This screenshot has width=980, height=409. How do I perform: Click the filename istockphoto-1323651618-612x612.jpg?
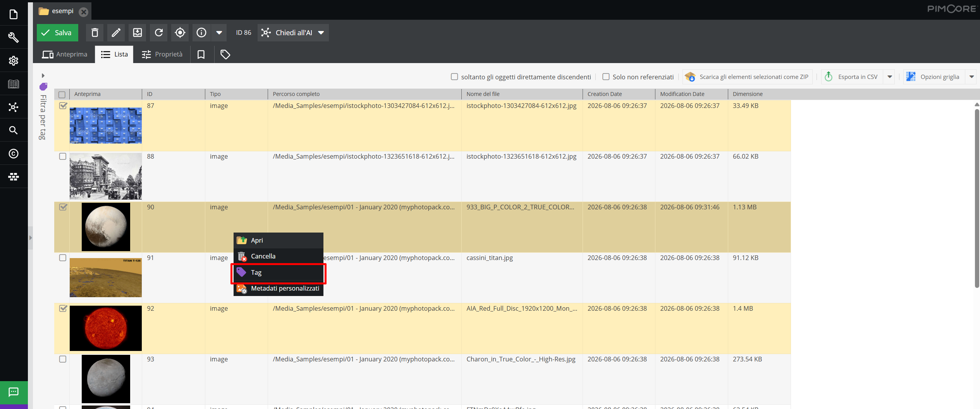521,156
